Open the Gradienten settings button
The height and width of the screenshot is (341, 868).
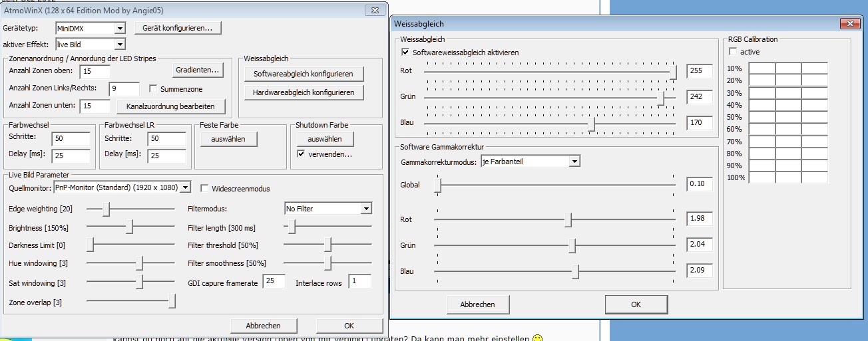198,70
